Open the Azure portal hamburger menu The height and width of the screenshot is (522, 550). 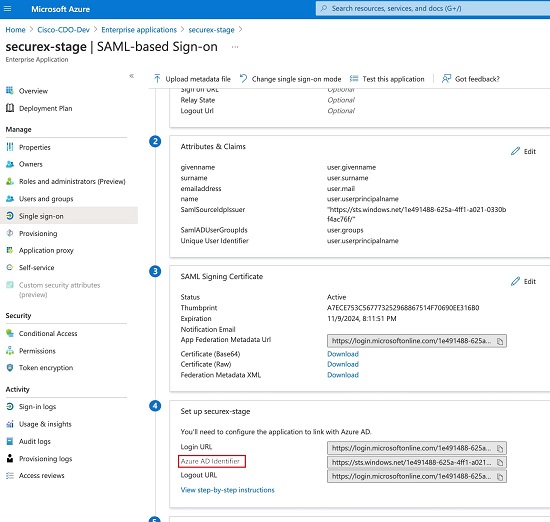(x=7, y=9)
